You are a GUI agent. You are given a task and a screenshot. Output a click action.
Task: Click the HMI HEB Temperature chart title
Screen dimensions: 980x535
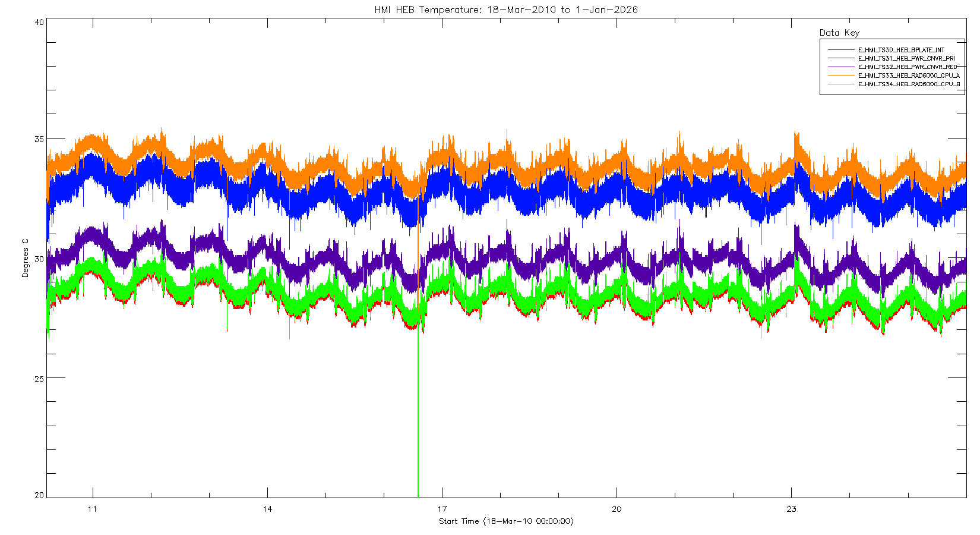(x=506, y=10)
